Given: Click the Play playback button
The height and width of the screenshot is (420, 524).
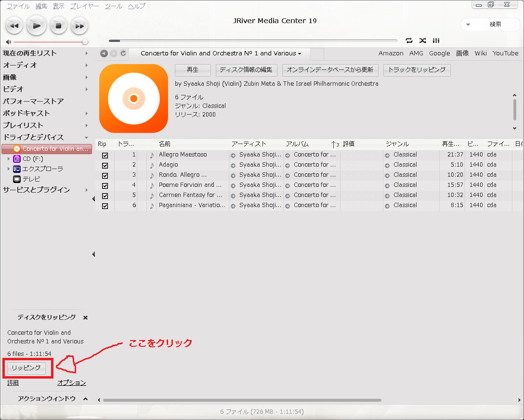Looking at the screenshot, I should click(x=36, y=26).
